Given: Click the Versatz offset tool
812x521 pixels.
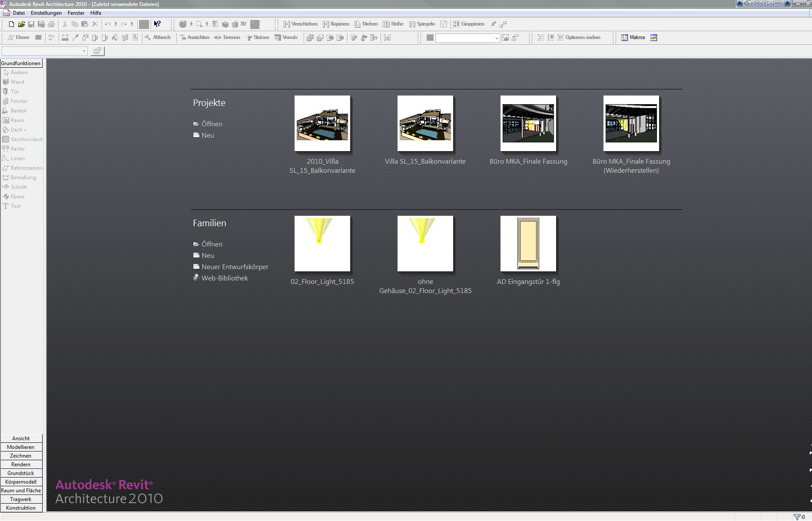Looking at the screenshot, I should (x=286, y=38).
